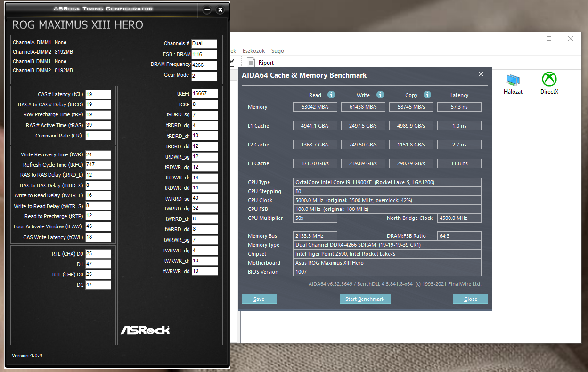
Task: Click the Start Benchmark button
Action: [365, 299]
